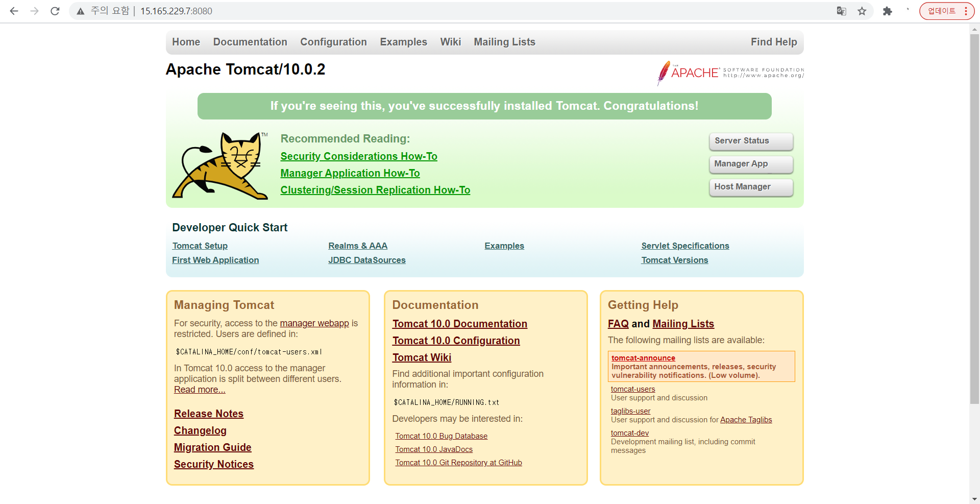Open the Wiki nav item
Image resolution: width=980 pixels, height=504 pixels.
coord(450,42)
